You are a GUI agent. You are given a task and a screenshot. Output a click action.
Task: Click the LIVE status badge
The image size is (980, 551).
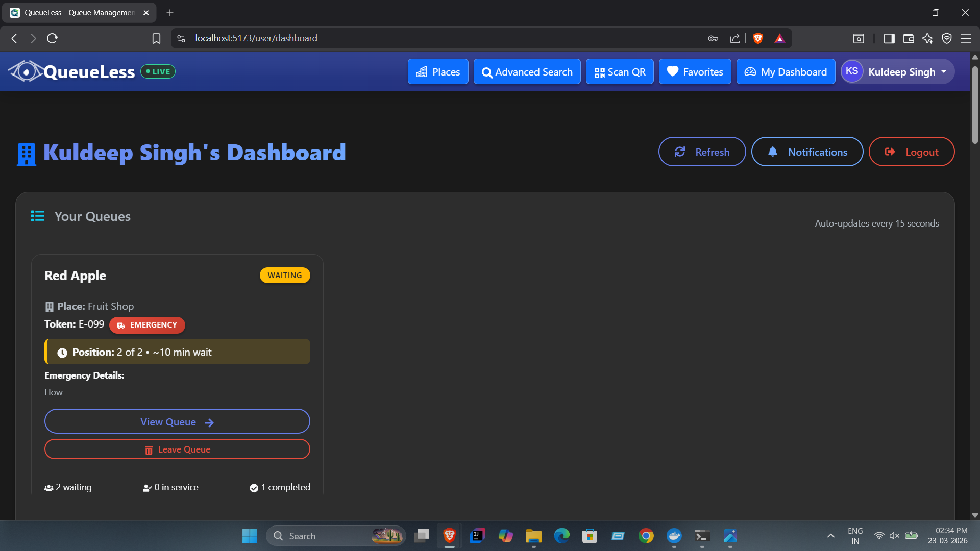point(158,71)
